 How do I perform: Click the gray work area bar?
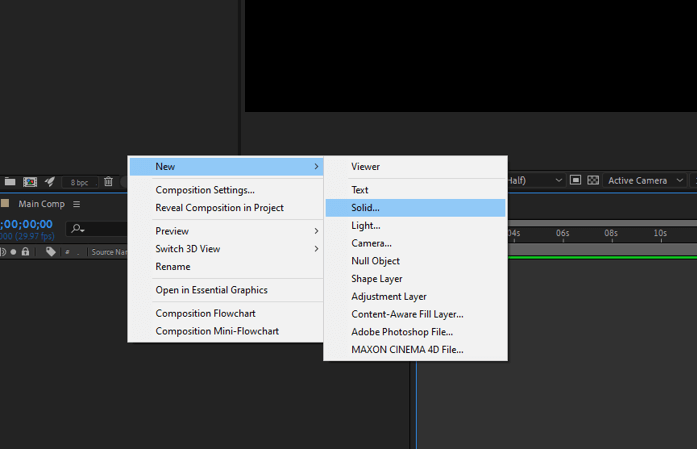click(x=602, y=249)
